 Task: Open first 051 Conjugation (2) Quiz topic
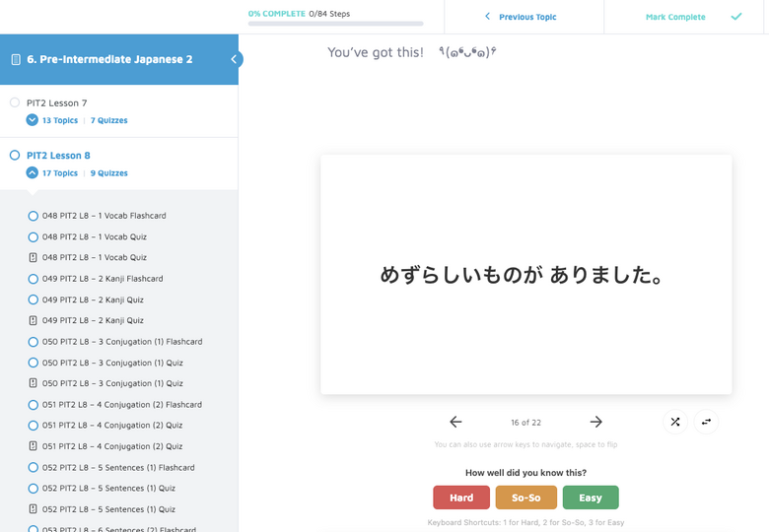[112, 426]
